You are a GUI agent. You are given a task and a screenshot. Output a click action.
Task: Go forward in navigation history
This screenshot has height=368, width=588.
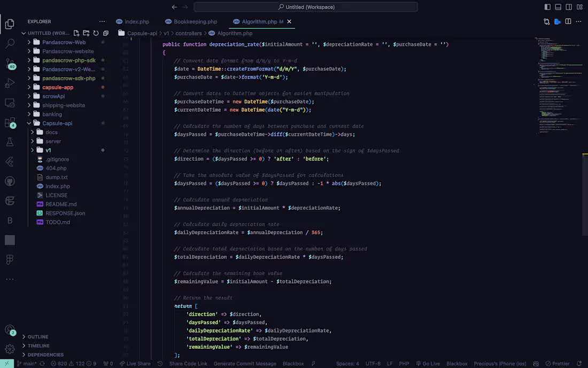pos(185,7)
